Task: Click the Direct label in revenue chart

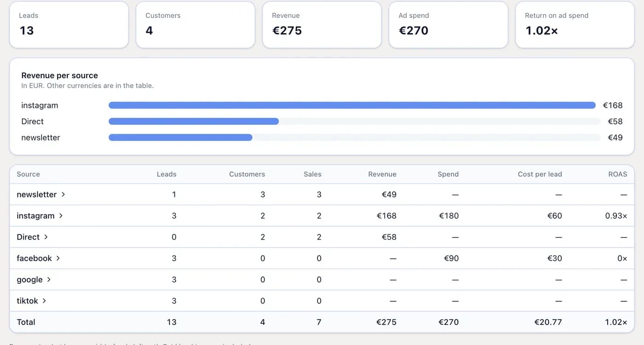Action: (33, 121)
